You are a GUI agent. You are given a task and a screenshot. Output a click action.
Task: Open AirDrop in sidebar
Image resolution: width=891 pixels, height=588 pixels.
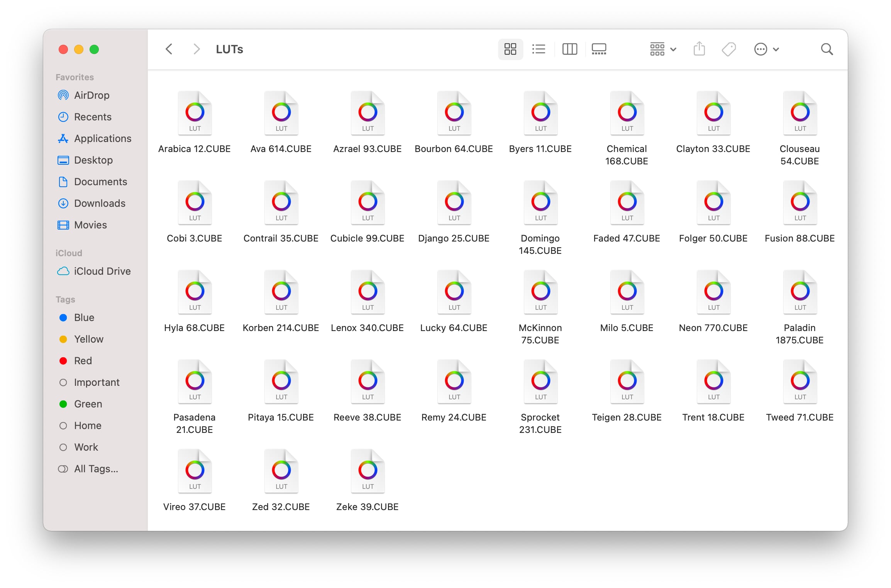[91, 95]
